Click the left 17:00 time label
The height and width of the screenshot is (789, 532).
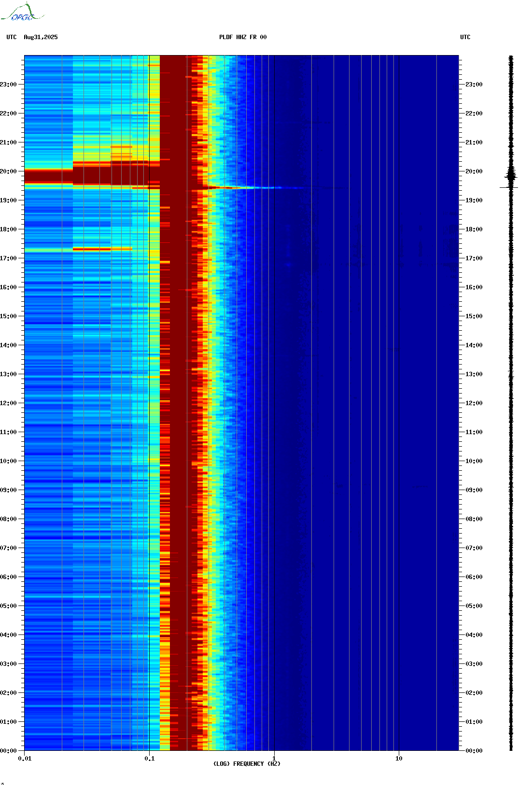[8, 258]
